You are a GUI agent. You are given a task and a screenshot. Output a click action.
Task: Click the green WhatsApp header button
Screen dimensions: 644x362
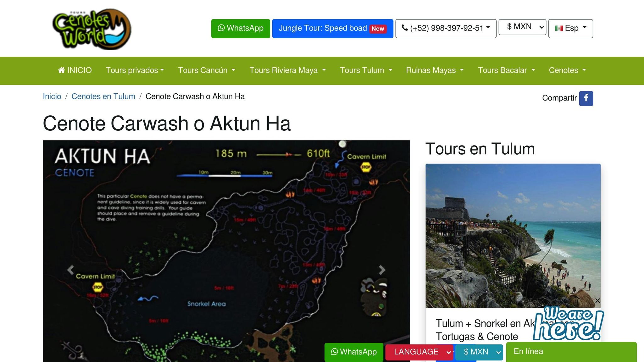pyautogui.click(x=241, y=28)
